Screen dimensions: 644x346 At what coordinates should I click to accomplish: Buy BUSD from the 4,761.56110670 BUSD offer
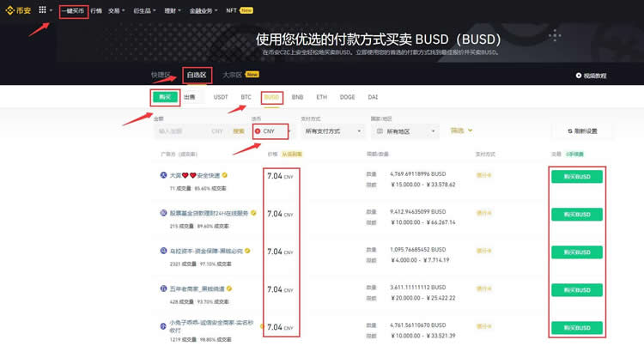pos(577,327)
